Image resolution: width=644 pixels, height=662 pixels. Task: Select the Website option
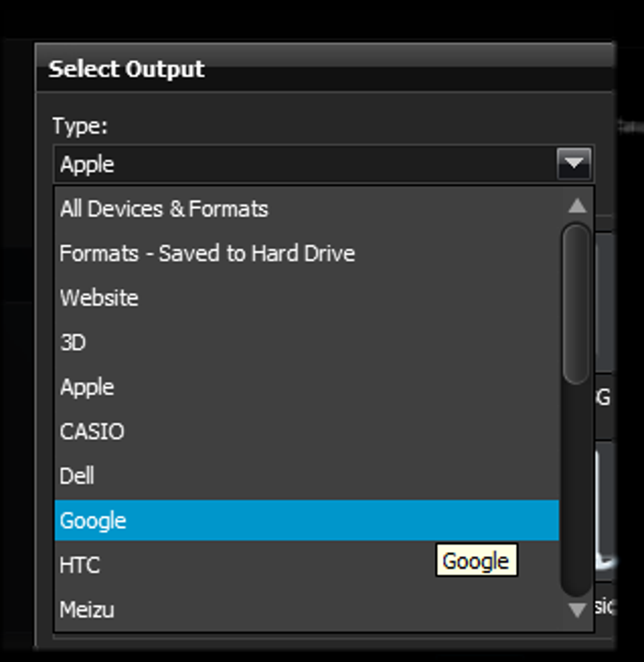[307, 298]
